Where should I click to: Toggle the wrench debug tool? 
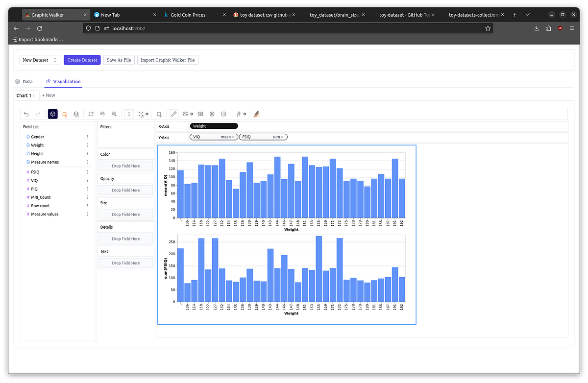[x=173, y=114]
